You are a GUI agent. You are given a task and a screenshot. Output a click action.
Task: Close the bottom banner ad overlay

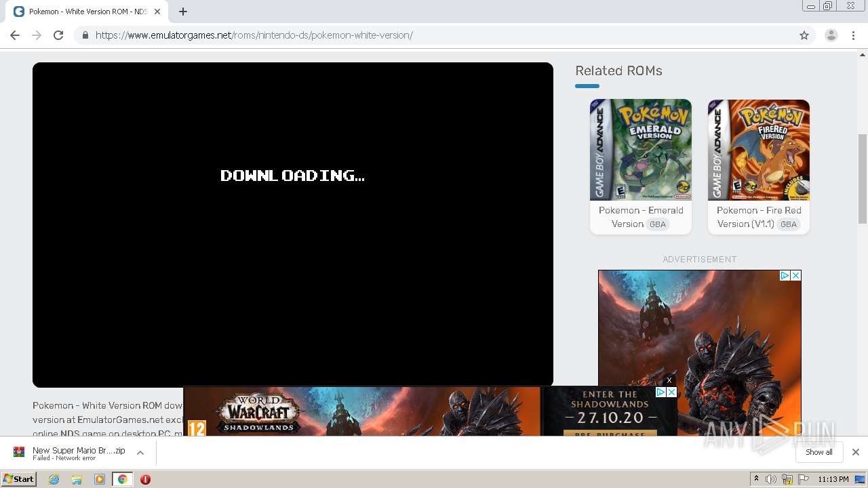(x=671, y=392)
